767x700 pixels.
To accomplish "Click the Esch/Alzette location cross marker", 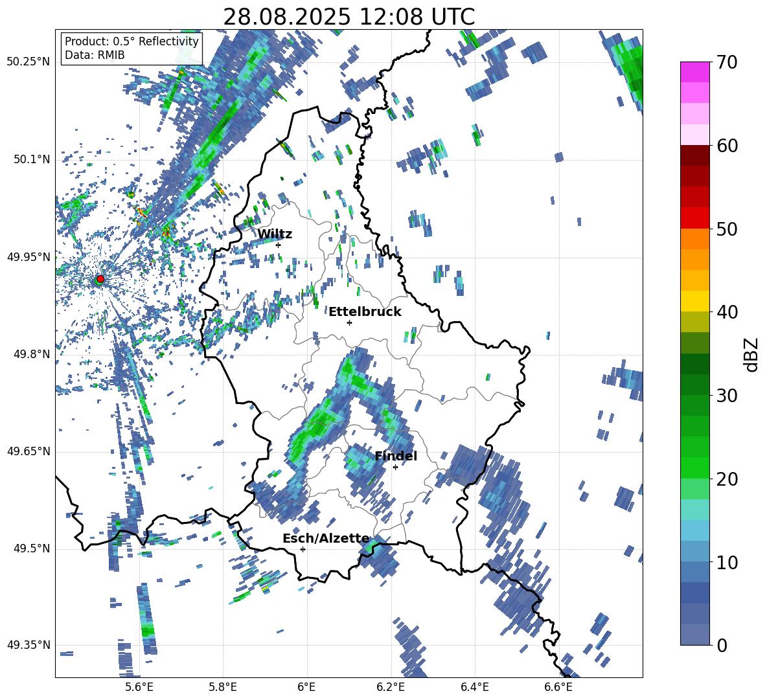I will point(303,549).
